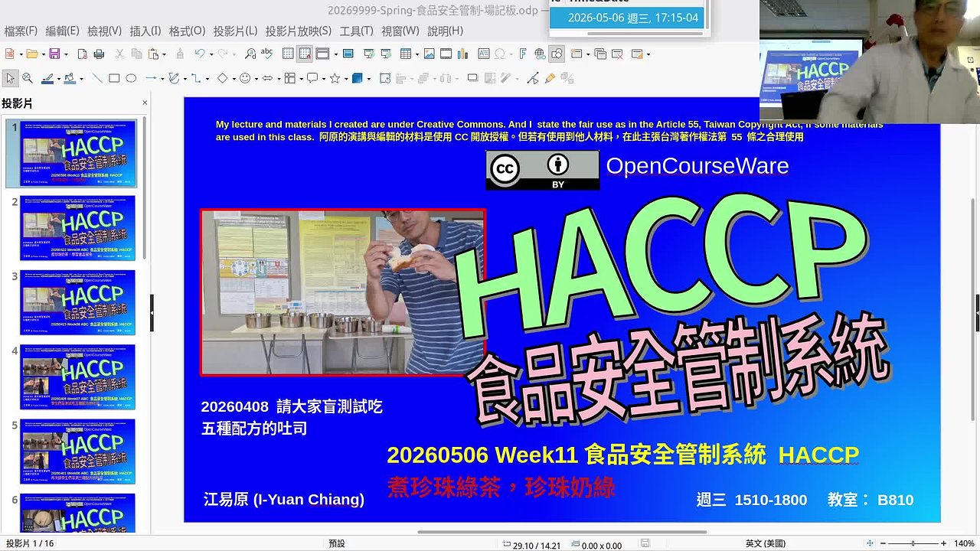Click the Smiley symbol shapes icon
The width and height of the screenshot is (980, 551).
pos(245,78)
